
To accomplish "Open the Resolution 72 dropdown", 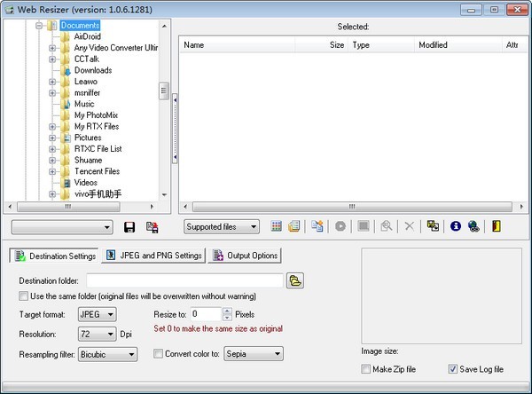I will 98,335.
